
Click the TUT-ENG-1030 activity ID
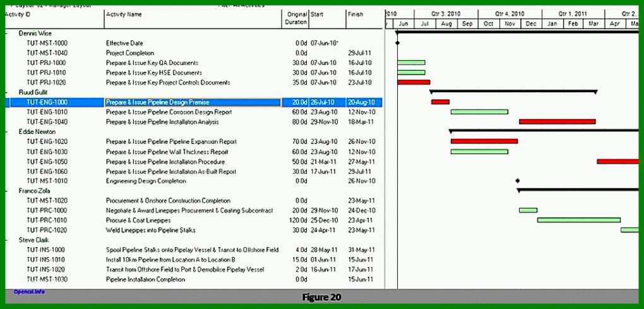[x=47, y=152]
